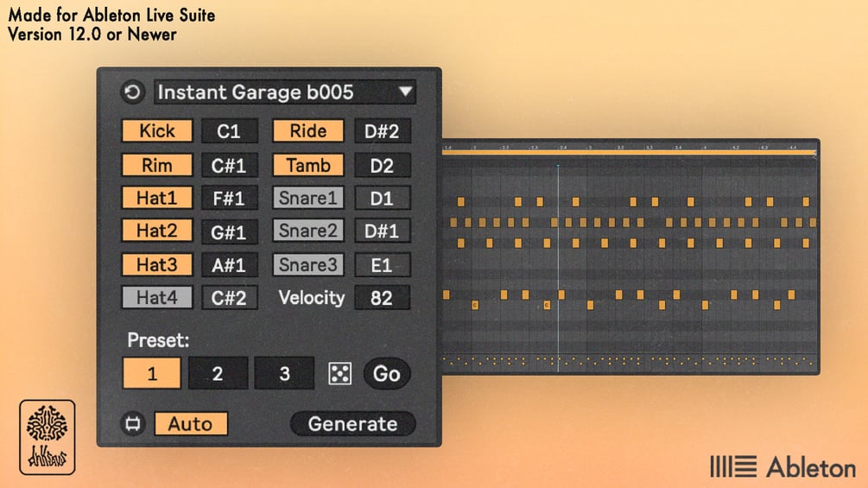The image size is (868, 488).
Task: Click the orange loop brace in piano roll
Action: coord(629,153)
